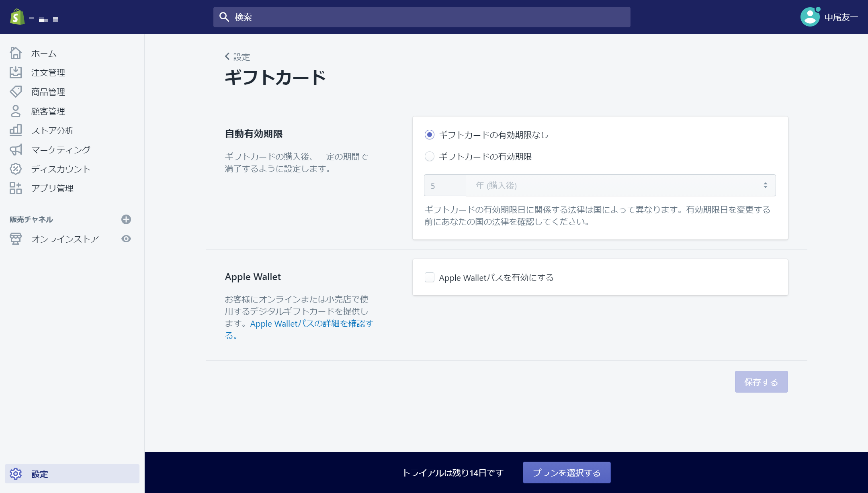The image size is (868, 493).
Task: Click the アプリ管理 grid icon
Action: tap(16, 188)
